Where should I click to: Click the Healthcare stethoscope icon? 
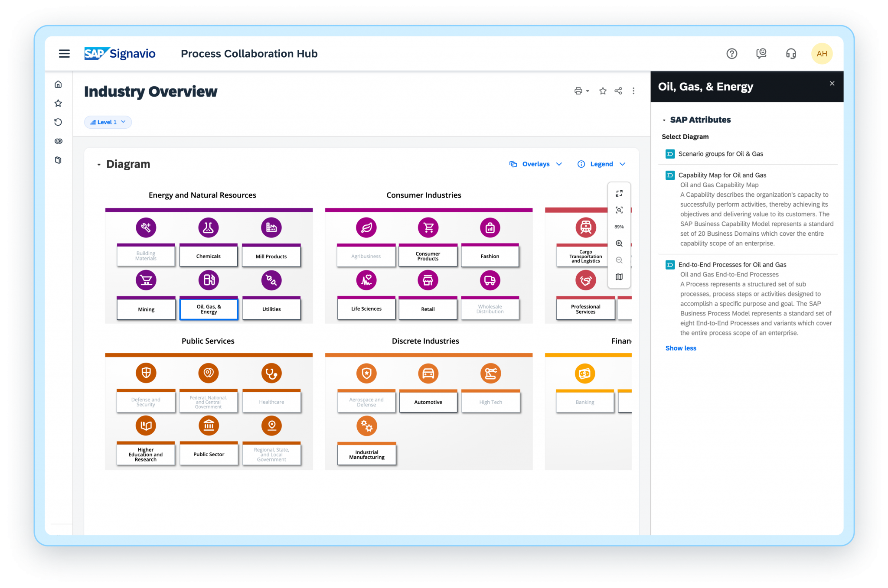click(x=271, y=373)
